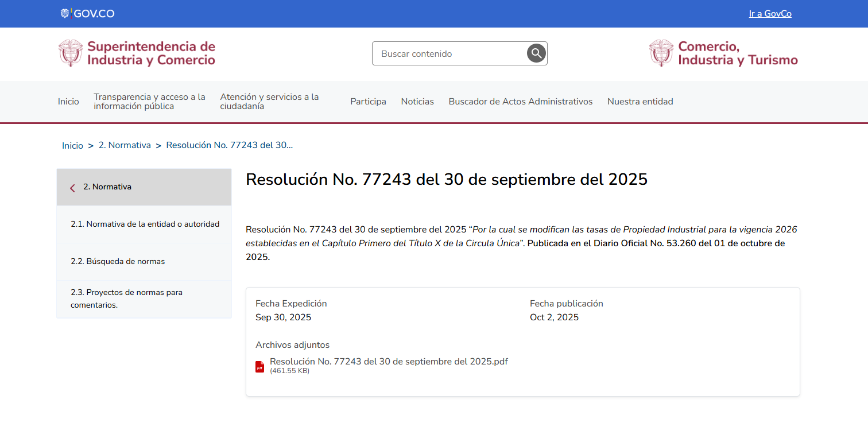Open the Ir a GovCo link

tap(770, 14)
